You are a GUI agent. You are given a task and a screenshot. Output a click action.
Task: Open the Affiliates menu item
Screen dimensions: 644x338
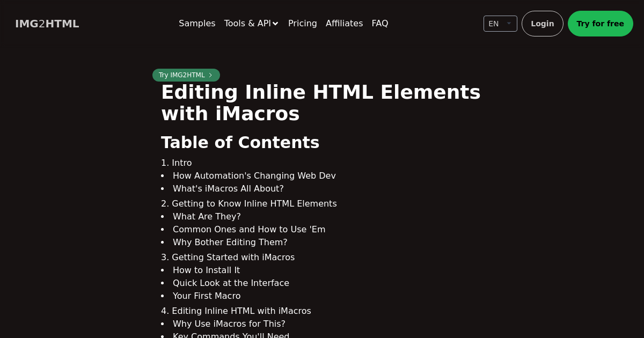(344, 24)
